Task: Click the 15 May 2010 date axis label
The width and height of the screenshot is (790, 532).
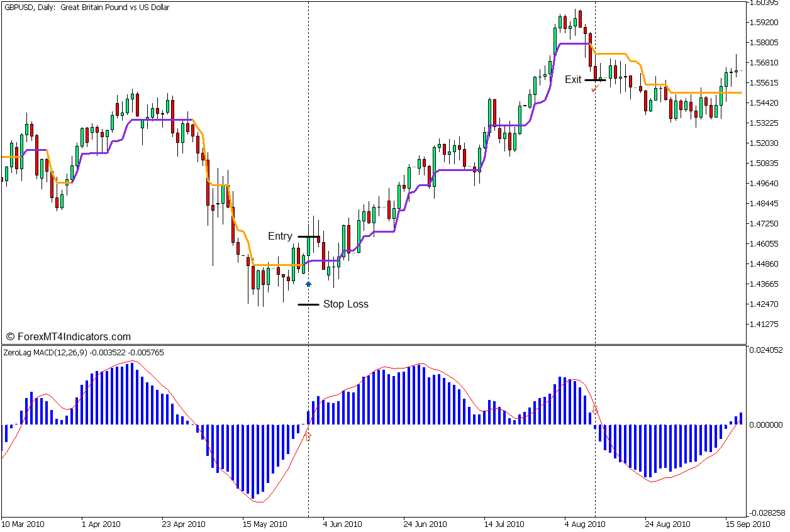Action: [x=266, y=523]
